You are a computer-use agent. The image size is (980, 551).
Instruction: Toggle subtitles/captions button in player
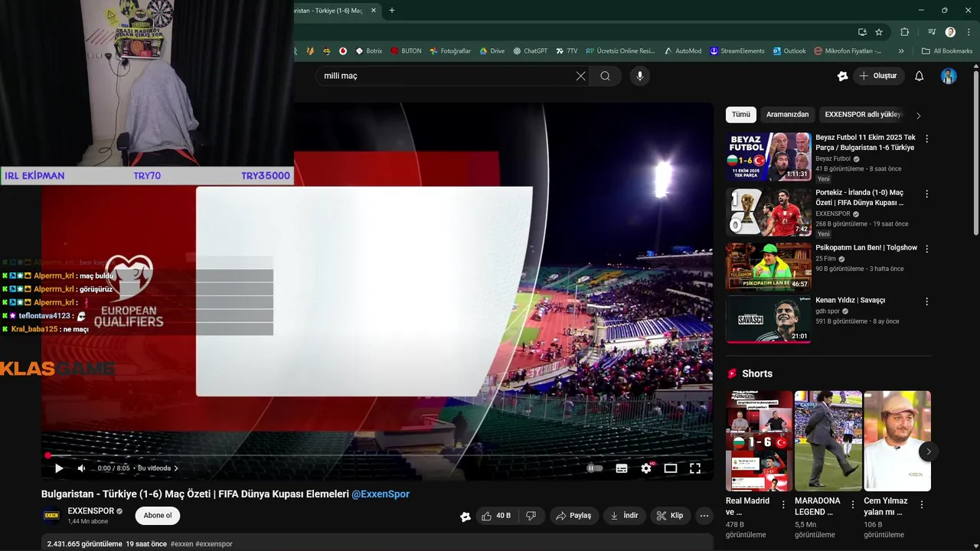point(622,468)
